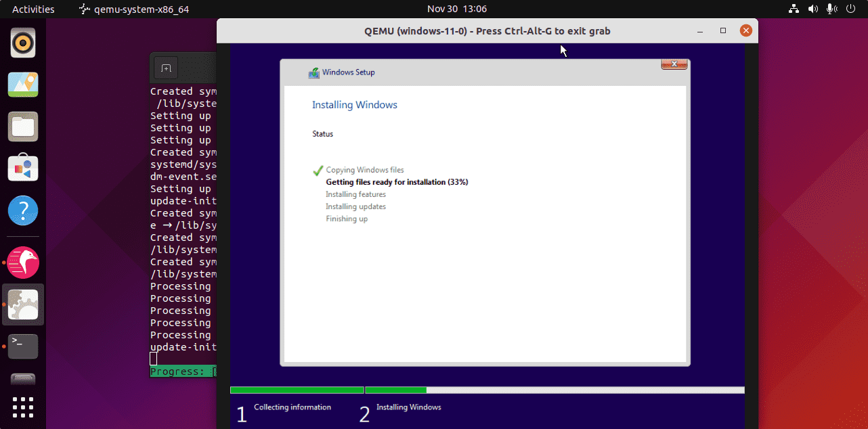The height and width of the screenshot is (429, 868).
Task: Open Ubuntu Software from the dock
Action: tap(23, 168)
